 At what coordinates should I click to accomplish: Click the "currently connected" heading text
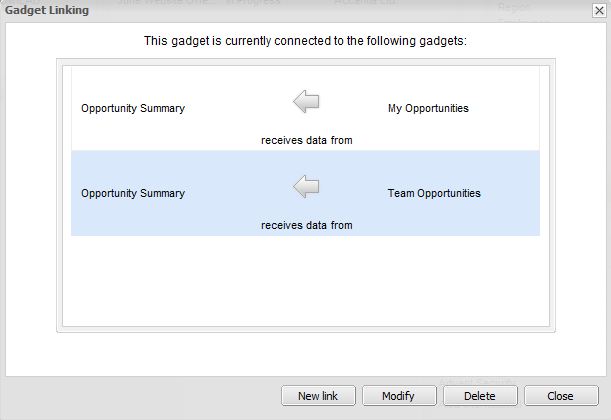pyautogui.click(x=305, y=42)
